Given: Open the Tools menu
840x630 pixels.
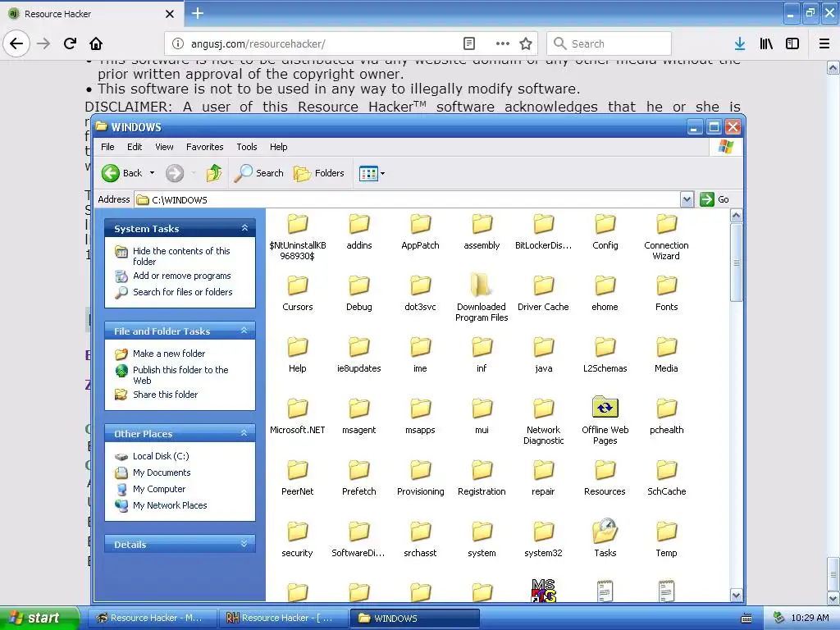Looking at the screenshot, I should tap(246, 147).
